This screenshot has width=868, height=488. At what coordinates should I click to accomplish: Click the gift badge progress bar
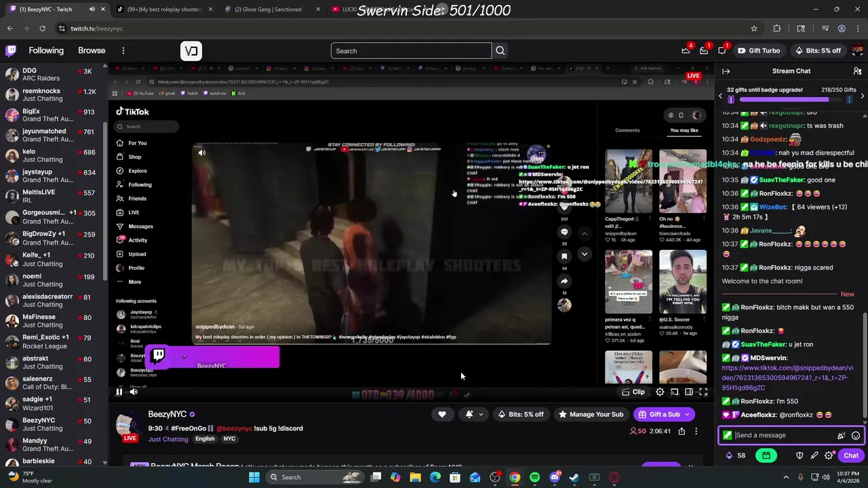click(x=791, y=100)
